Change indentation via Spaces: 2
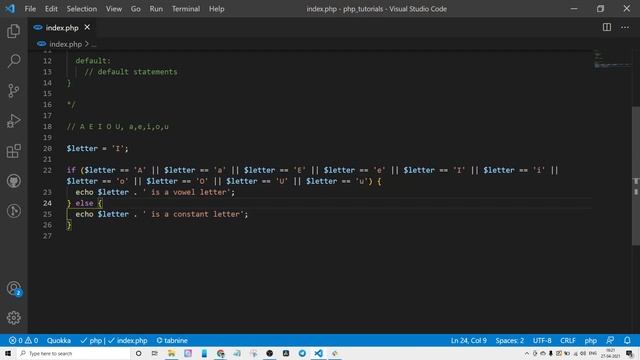The width and height of the screenshot is (640, 360). [509, 340]
